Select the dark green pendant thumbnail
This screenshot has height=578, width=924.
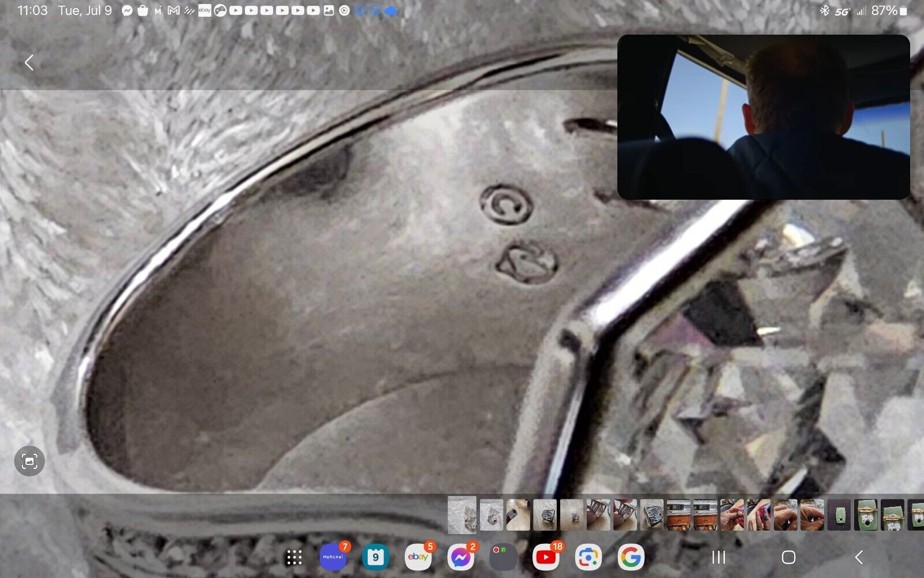839,514
